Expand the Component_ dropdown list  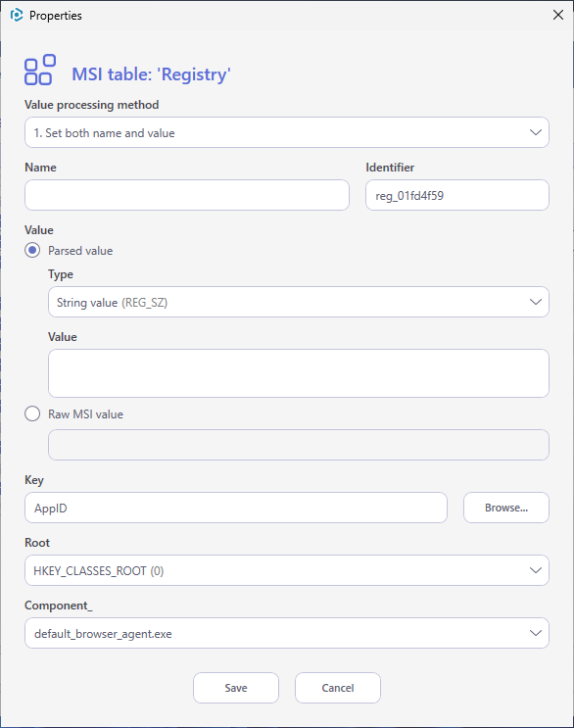click(x=287, y=633)
